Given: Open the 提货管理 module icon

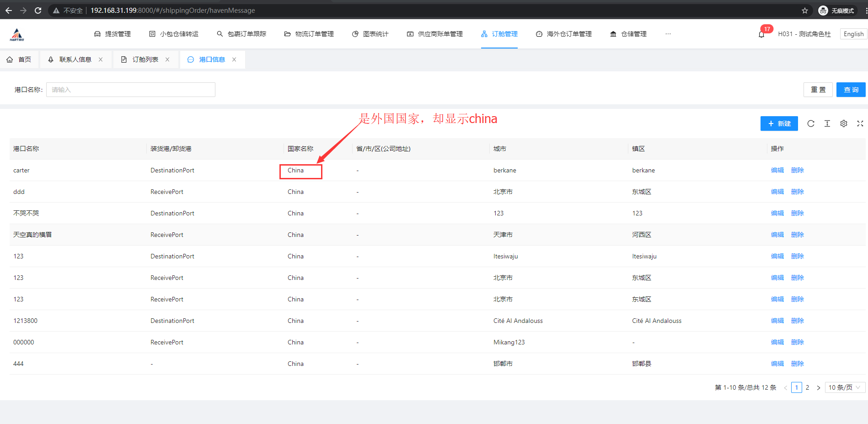Looking at the screenshot, I should (x=97, y=33).
